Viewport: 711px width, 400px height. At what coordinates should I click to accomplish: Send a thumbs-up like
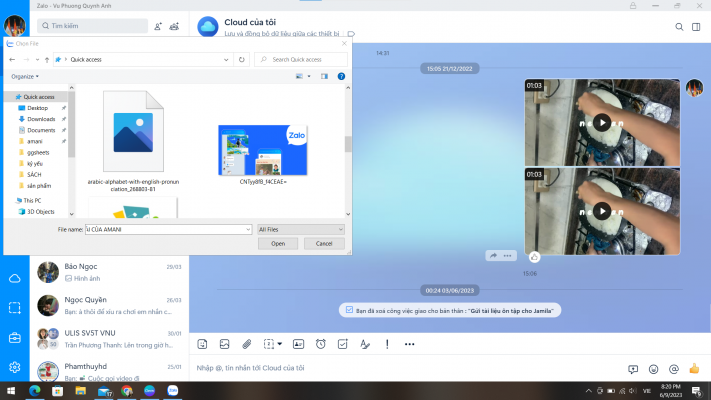point(694,368)
